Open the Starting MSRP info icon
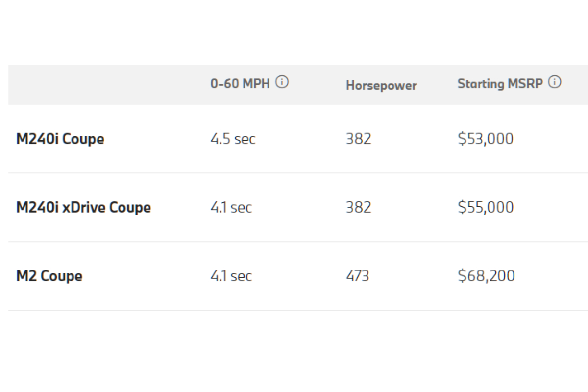This screenshot has height=392, width=588. pos(555,83)
